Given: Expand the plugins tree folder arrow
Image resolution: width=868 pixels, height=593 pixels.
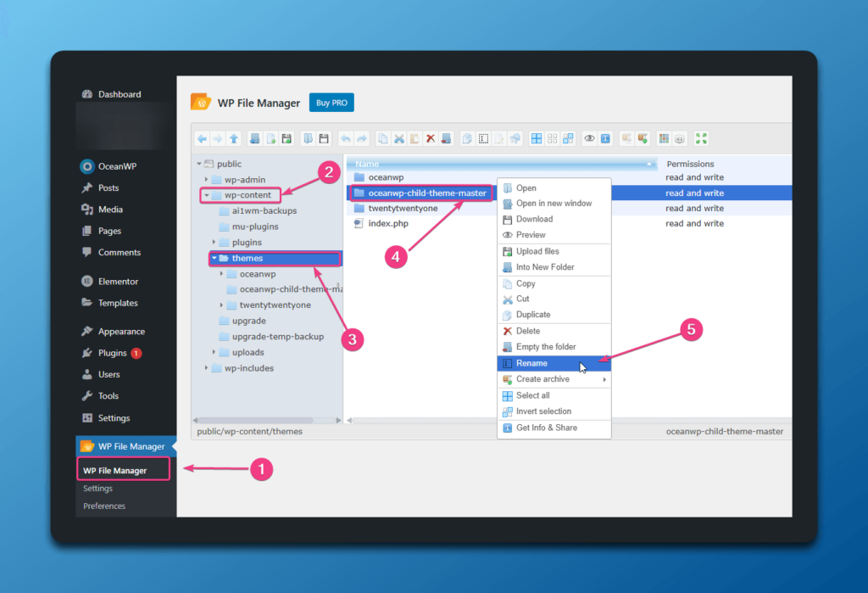Looking at the screenshot, I should click(214, 242).
